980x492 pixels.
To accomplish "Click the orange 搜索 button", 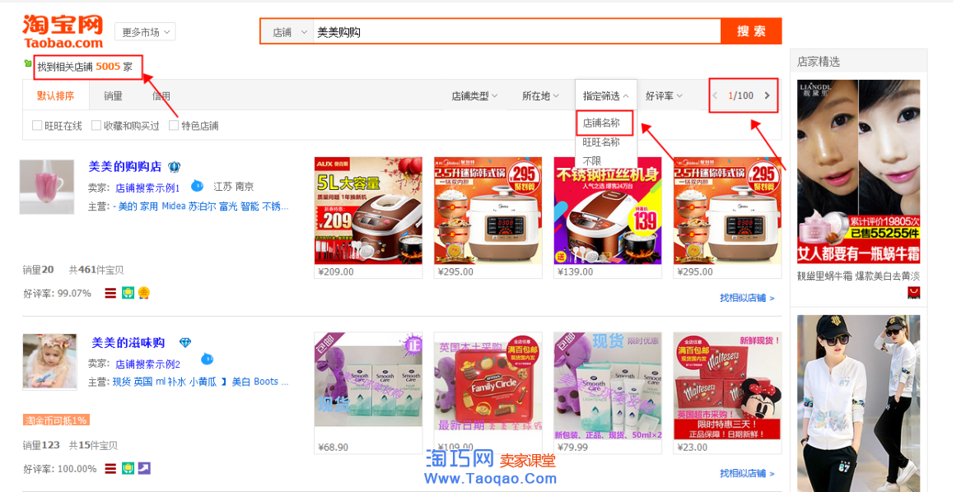I will [751, 31].
